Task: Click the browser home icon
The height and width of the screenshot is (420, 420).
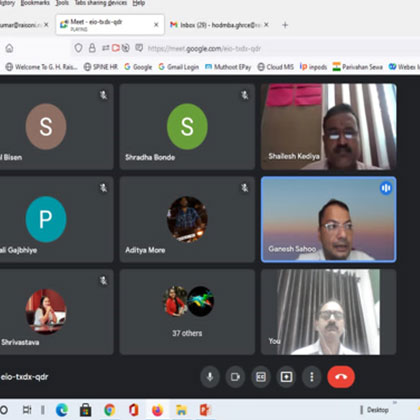Action: tap(9, 49)
